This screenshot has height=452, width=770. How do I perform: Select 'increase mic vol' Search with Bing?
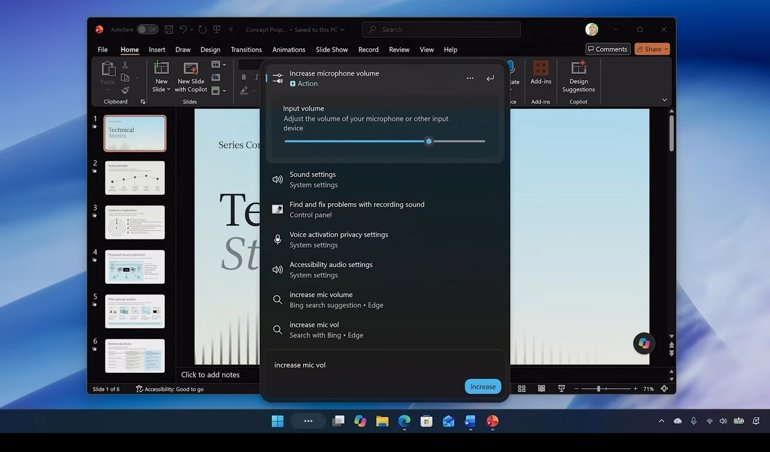[384, 330]
